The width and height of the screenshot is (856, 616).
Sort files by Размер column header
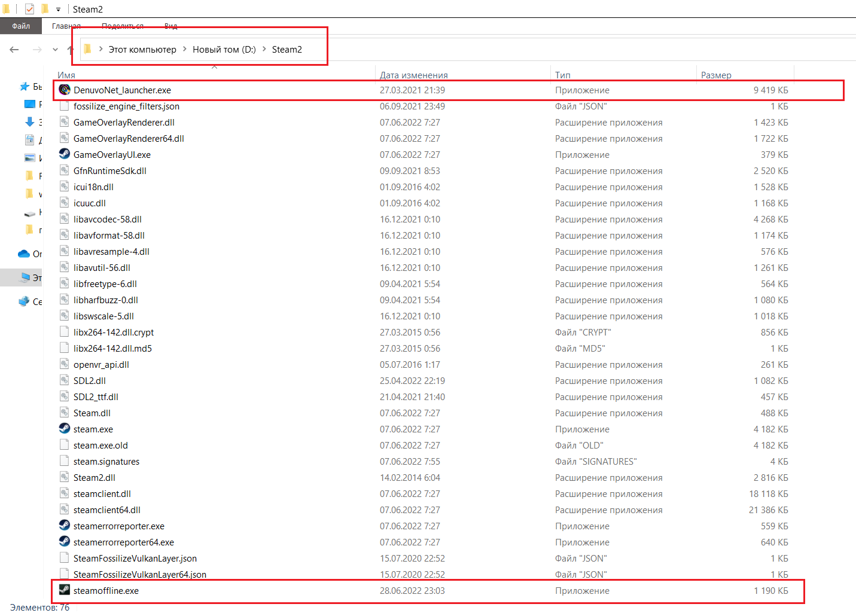tap(716, 75)
